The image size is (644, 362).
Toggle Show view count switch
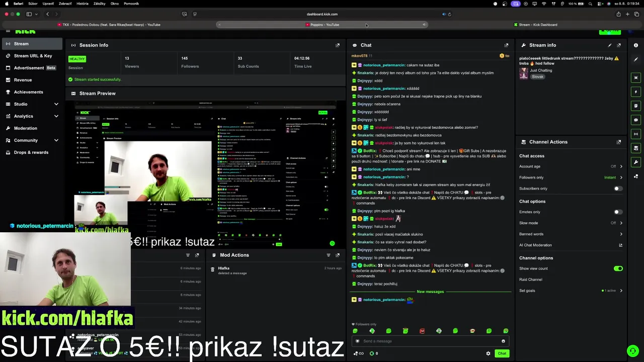pyautogui.click(x=618, y=268)
